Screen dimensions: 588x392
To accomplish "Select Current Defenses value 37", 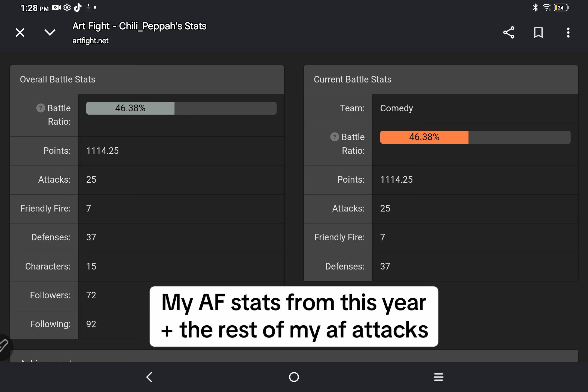I will [x=385, y=266].
